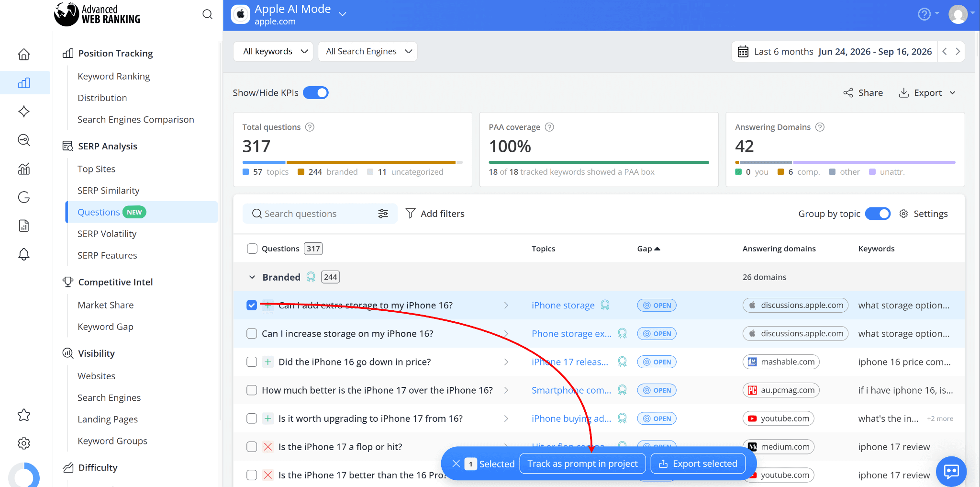The image size is (980, 487).
Task: Check 'Did the iPhone 16 go down' question
Action: (252, 362)
